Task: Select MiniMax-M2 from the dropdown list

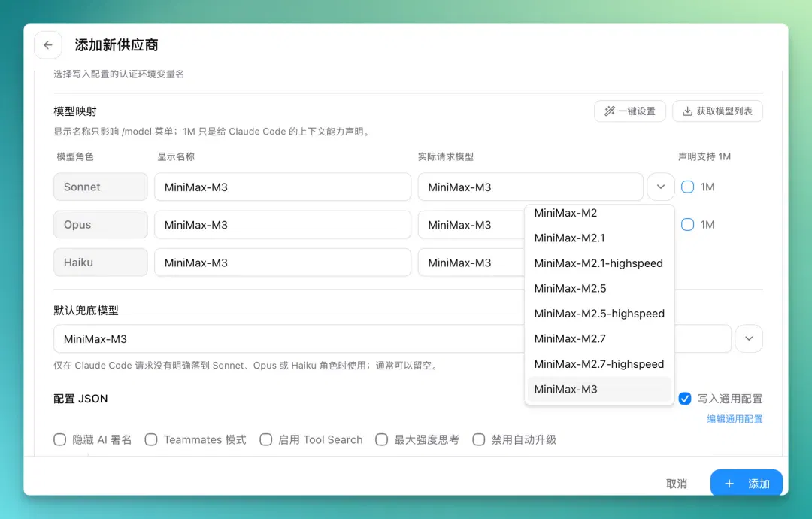Action: [599, 213]
